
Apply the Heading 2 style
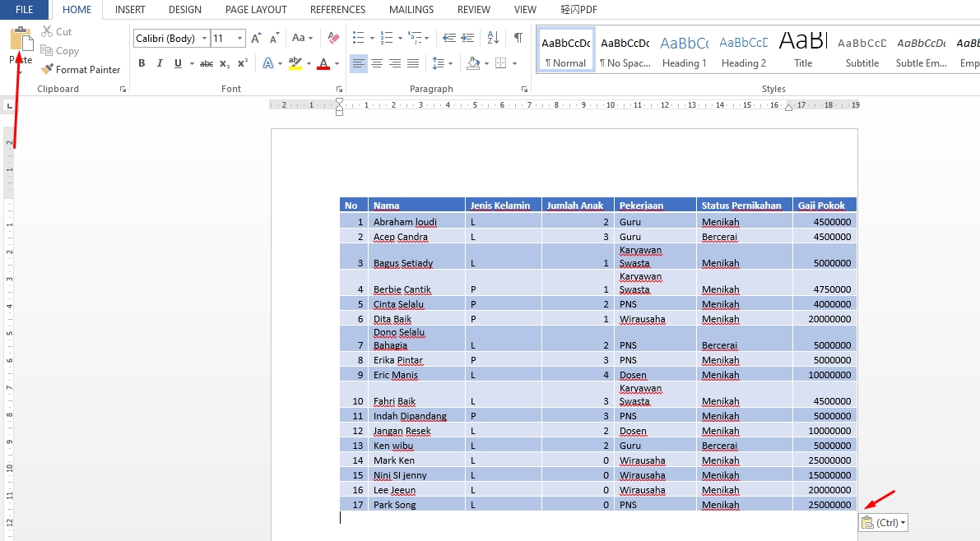(x=744, y=49)
